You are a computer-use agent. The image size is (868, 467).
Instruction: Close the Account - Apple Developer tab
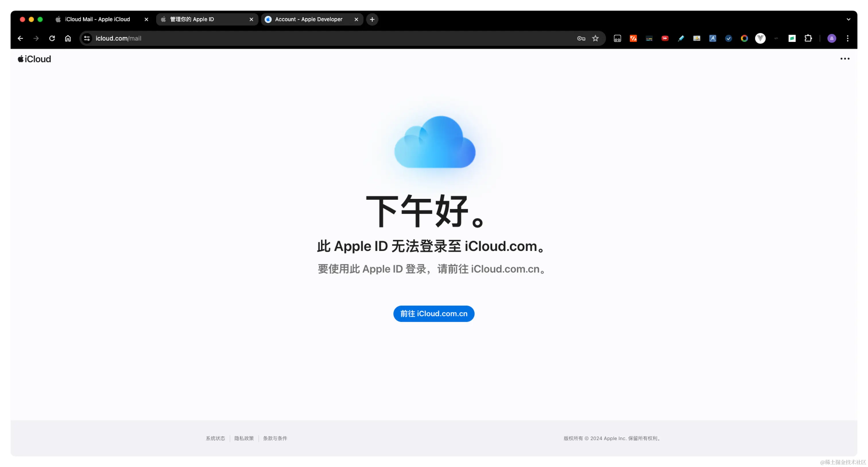[356, 20]
